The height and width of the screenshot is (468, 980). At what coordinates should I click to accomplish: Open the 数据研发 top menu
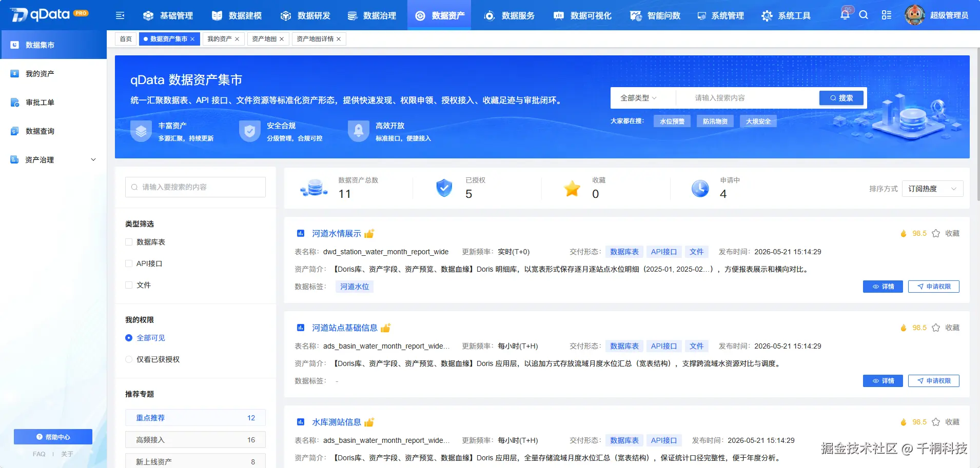click(306, 15)
